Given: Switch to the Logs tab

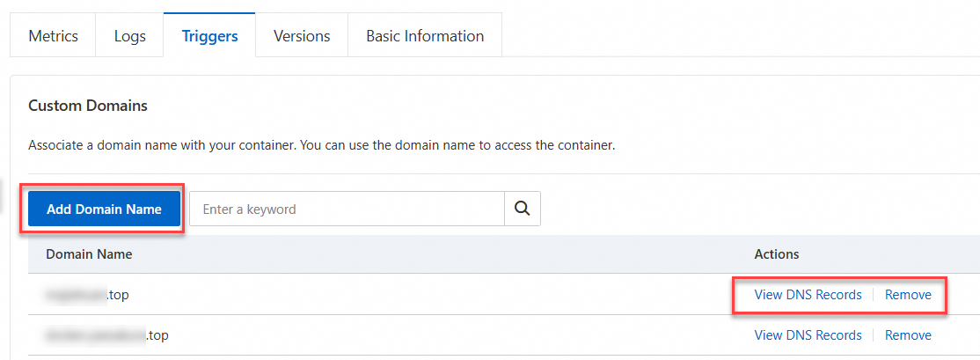Looking at the screenshot, I should (x=130, y=36).
